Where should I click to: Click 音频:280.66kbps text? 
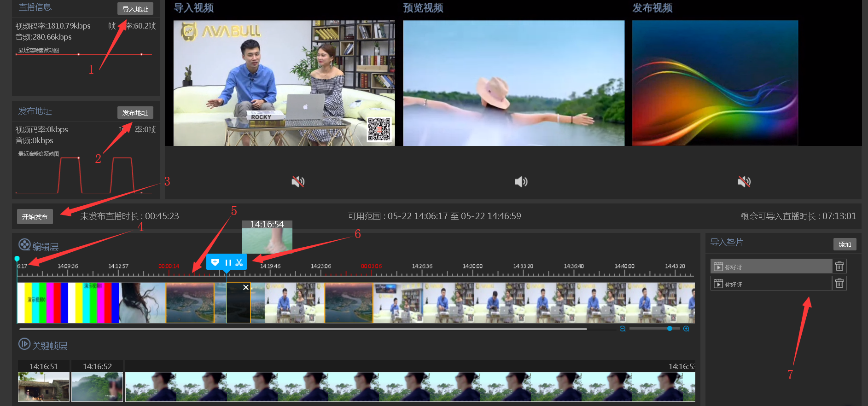tap(44, 37)
